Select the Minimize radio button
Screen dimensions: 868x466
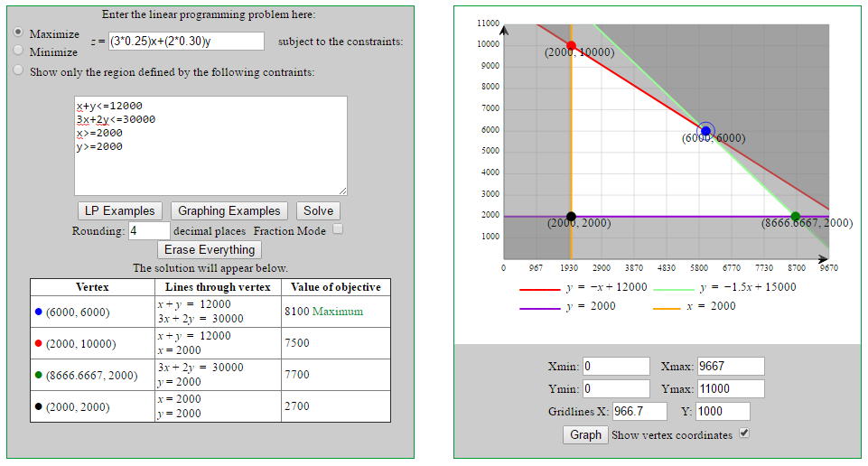tap(18, 50)
